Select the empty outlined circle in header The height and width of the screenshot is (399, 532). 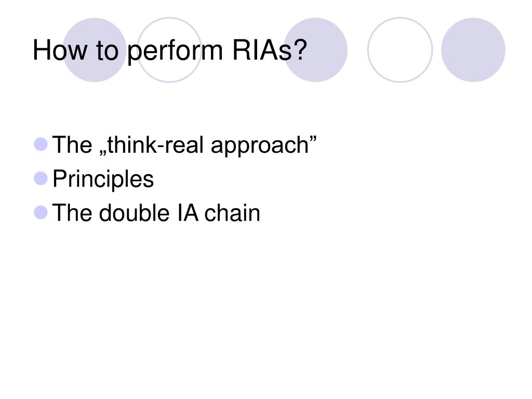(x=400, y=50)
